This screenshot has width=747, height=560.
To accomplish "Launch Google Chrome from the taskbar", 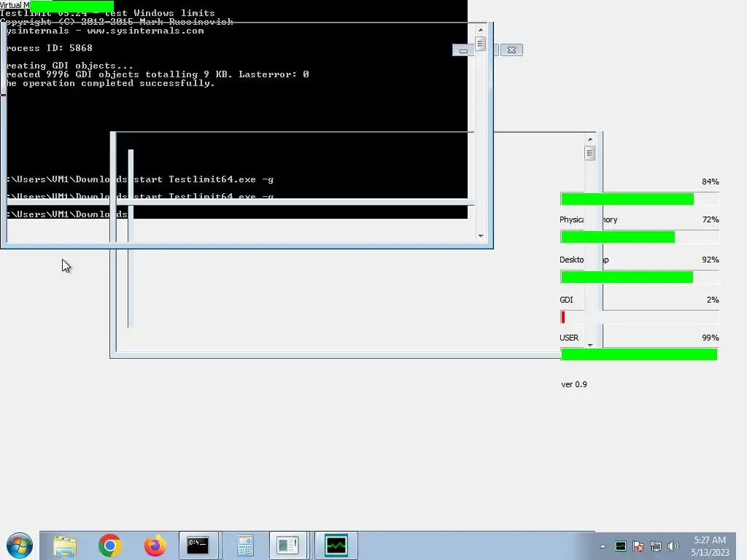I will (x=110, y=545).
